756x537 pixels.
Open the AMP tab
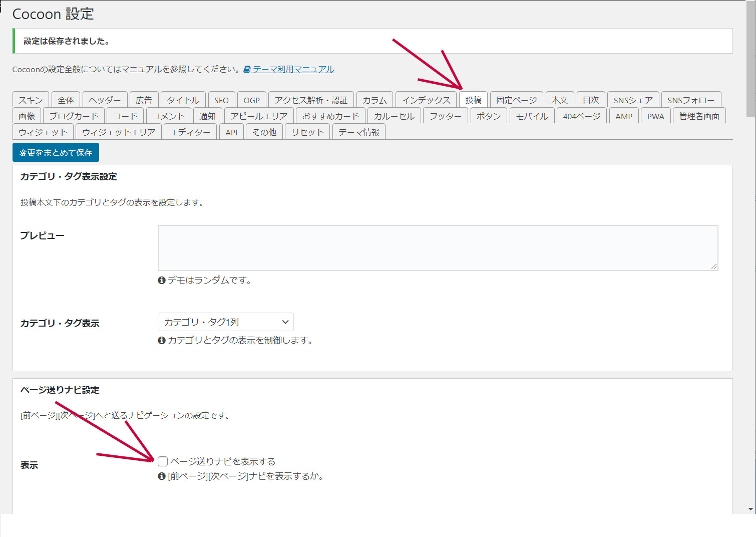click(x=624, y=116)
